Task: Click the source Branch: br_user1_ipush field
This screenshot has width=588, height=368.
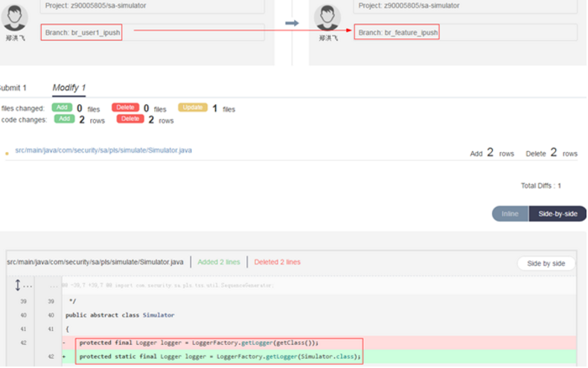Action: (153, 33)
